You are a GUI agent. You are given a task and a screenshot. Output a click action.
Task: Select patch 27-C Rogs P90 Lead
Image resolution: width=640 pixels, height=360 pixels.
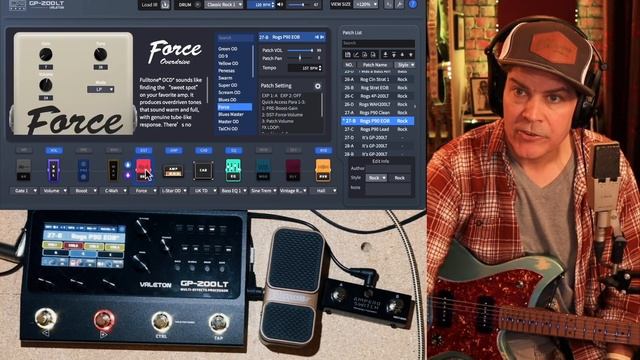tap(378, 129)
